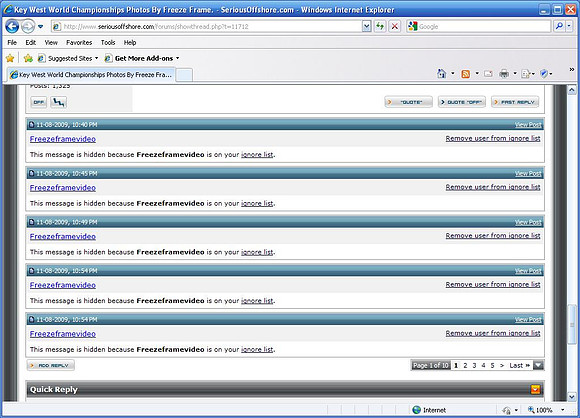This screenshot has height=418, width=580.
Task: Open ignore list link in 10:40 PM message
Action: coord(257,155)
